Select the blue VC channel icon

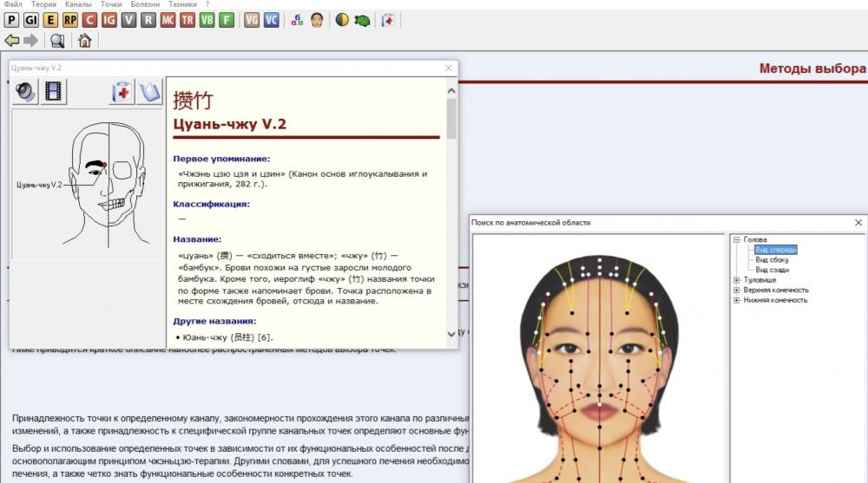(x=272, y=20)
